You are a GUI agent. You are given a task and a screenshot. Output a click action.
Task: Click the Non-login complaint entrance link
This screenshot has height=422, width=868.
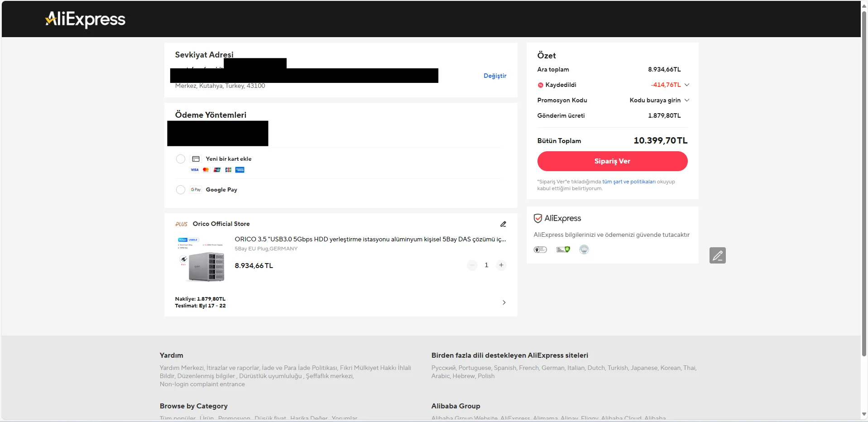pyautogui.click(x=202, y=384)
